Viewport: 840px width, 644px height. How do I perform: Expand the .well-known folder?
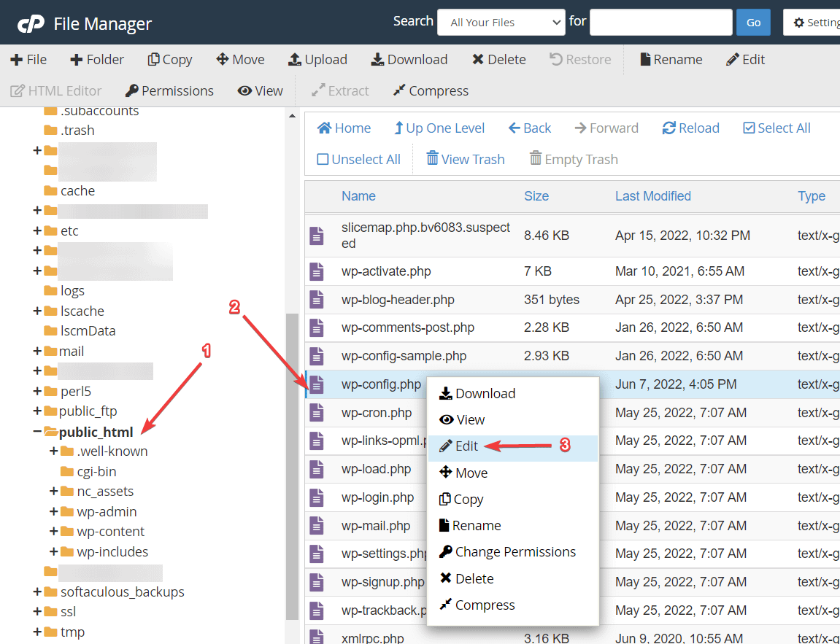coord(53,451)
